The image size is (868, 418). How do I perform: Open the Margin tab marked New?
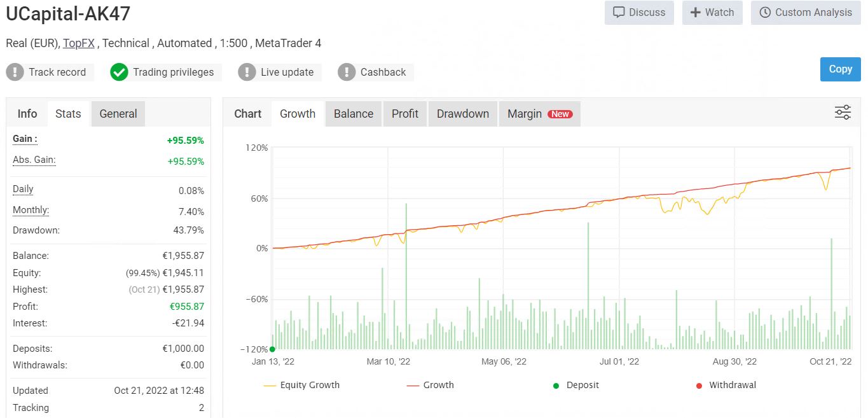click(539, 114)
